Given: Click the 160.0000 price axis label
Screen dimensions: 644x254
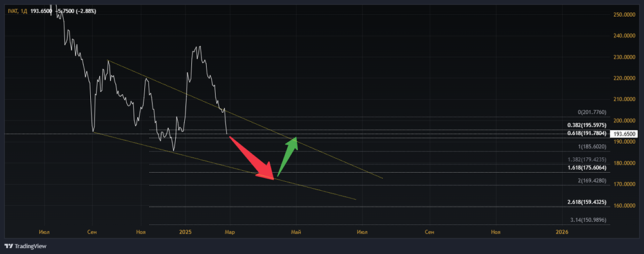Looking at the screenshot, I should tap(624, 206).
